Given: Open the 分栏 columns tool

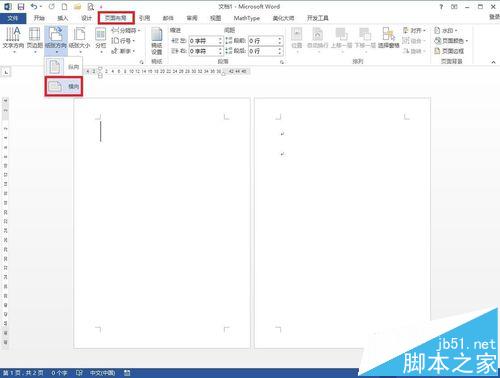Looking at the screenshot, I should pos(101,40).
